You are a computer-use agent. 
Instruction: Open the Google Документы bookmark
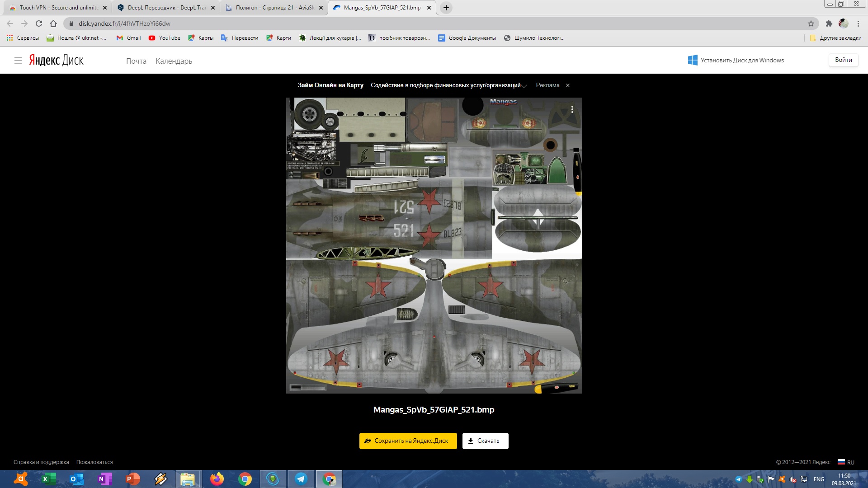pyautogui.click(x=467, y=38)
